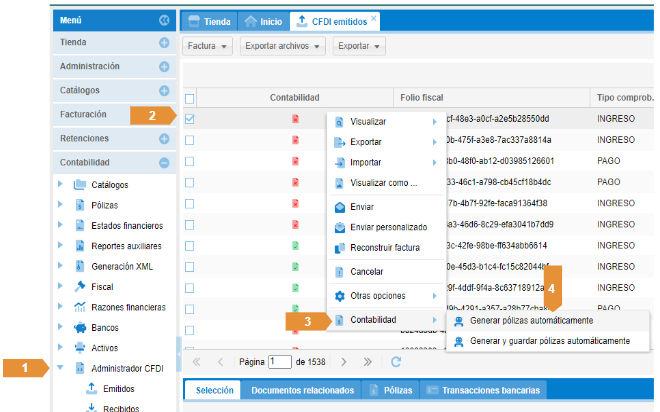The image size is (660, 412).
Task: Open the Exportar archivos dropdown
Action: (284, 46)
